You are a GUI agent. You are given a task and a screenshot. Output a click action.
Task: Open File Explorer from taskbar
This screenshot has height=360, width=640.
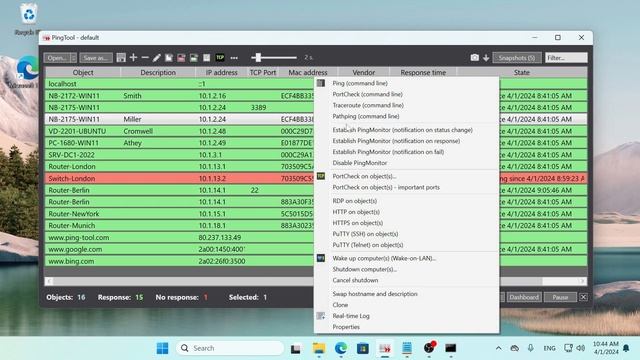(319, 348)
